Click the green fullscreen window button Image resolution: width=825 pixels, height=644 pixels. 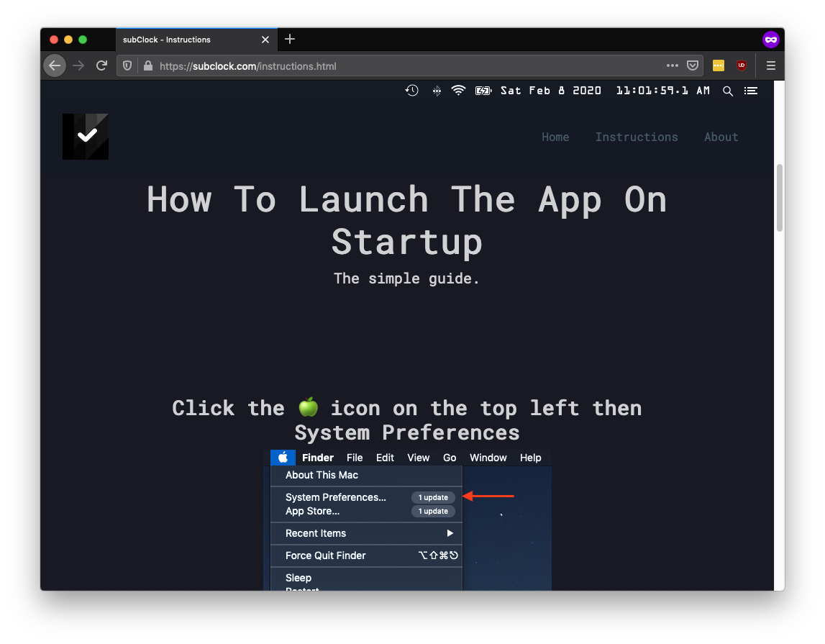coord(83,40)
